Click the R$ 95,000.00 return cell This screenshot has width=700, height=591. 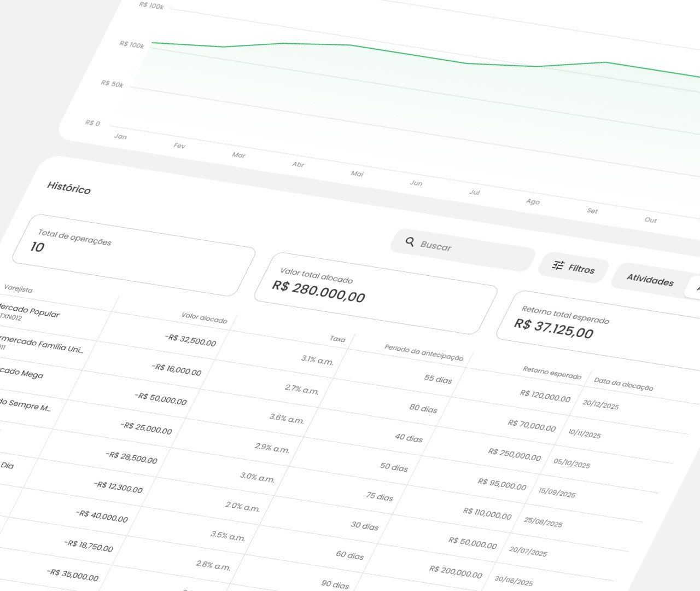[502, 484]
